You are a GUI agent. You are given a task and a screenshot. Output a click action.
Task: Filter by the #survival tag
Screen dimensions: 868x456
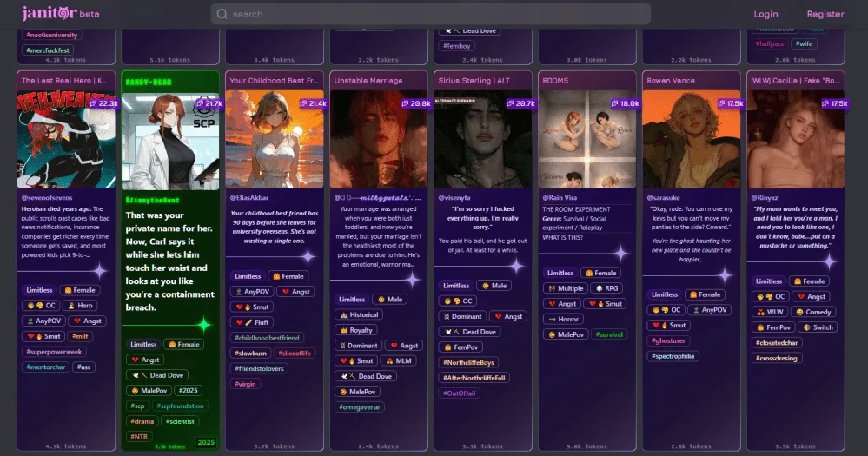coord(610,334)
